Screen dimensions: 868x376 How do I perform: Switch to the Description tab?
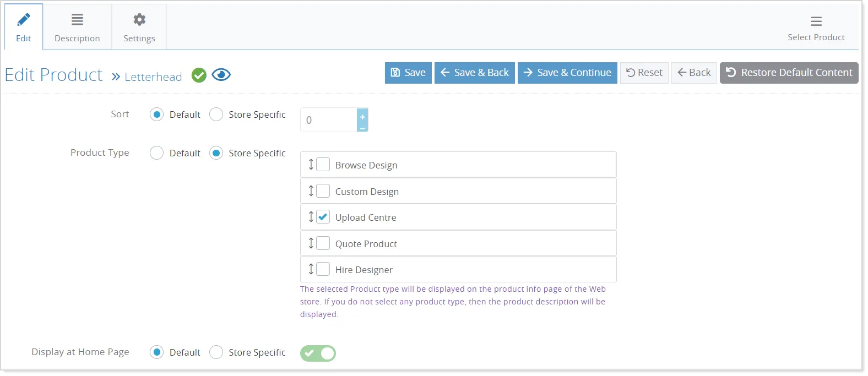coord(77,27)
